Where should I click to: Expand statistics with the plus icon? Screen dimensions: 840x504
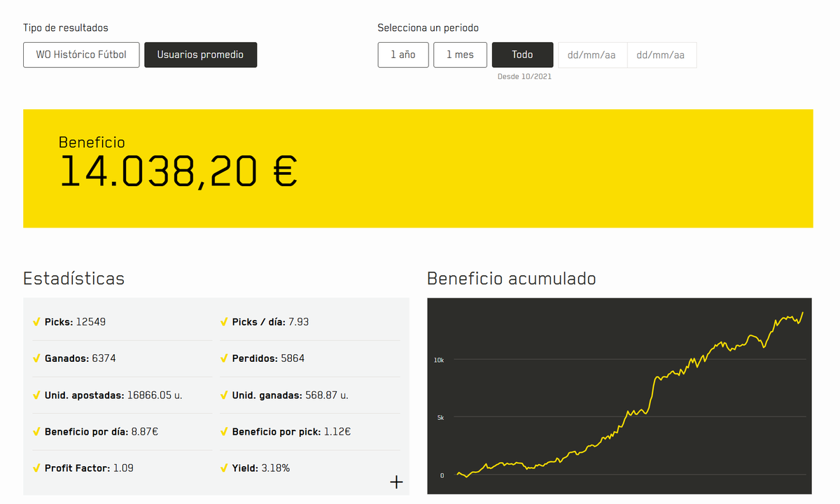pyautogui.click(x=396, y=482)
